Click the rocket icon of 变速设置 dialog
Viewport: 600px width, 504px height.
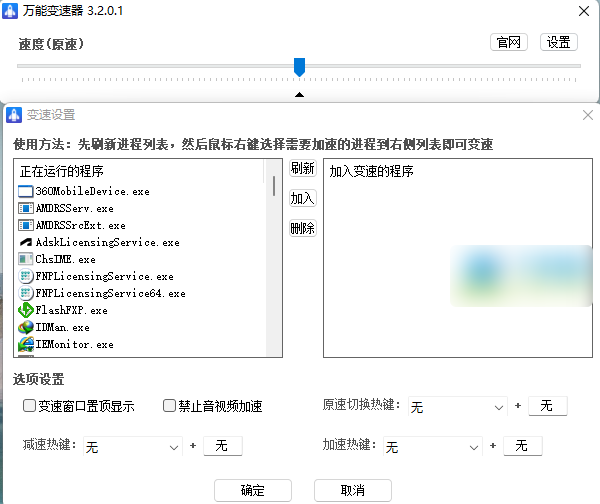[14, 115]
